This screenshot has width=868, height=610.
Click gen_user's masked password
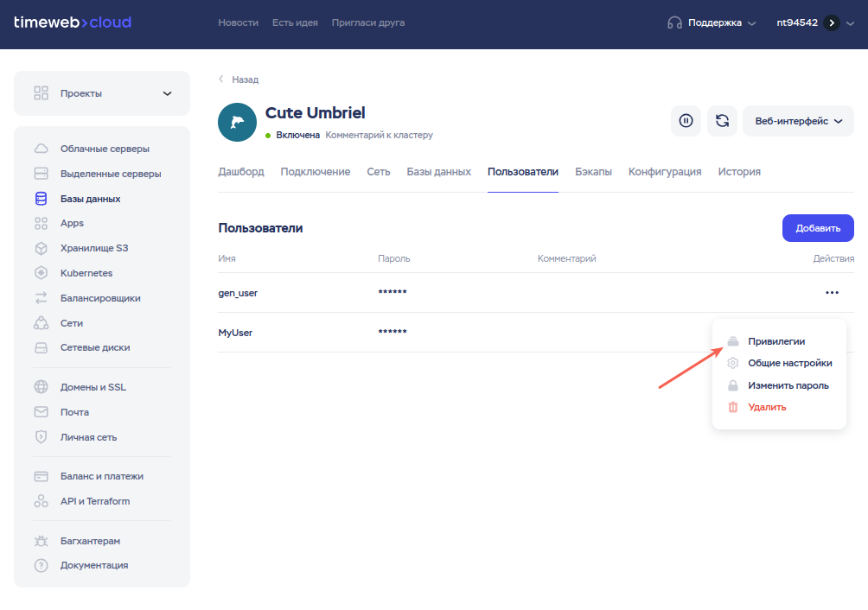click(x=393, y=292)
